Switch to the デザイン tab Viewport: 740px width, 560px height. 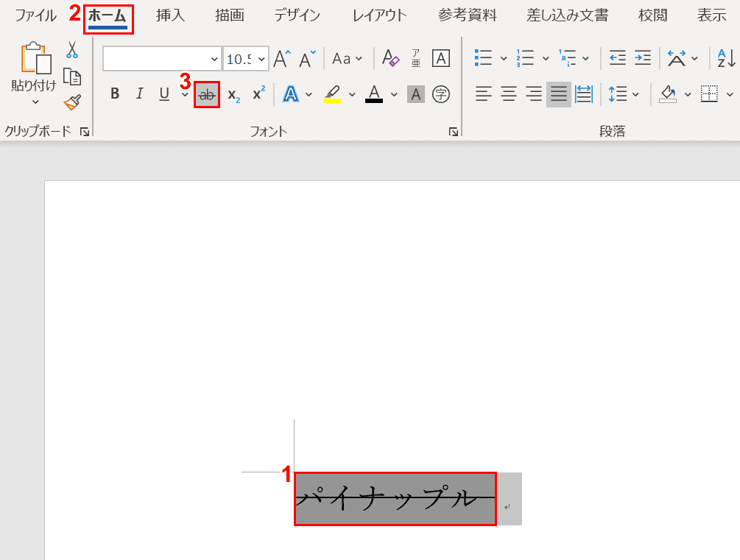tap(297, 15)
